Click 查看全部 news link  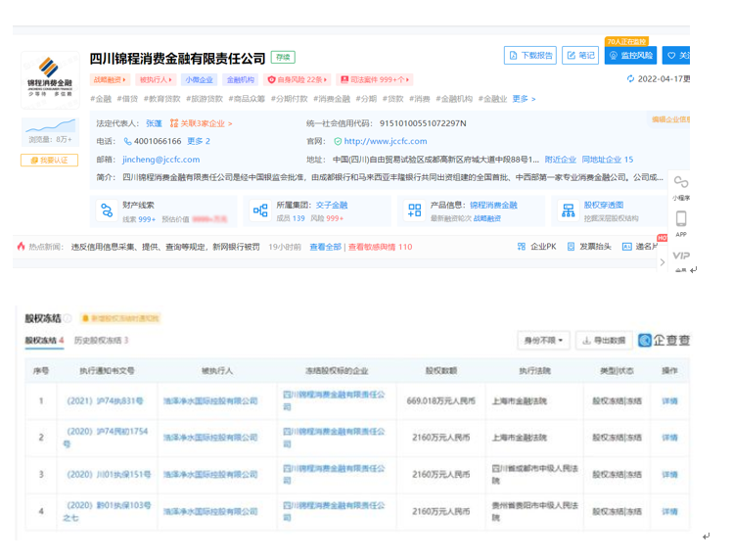coord(325,247)
